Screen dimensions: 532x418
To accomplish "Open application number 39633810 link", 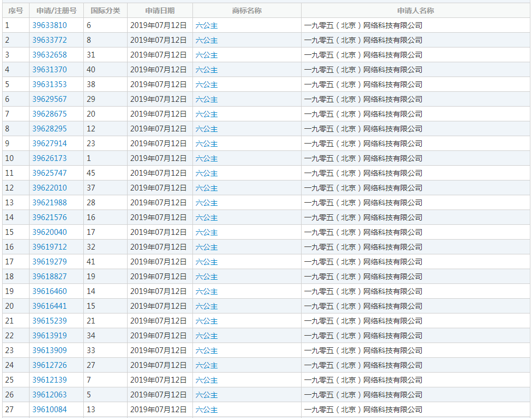I will tap(50, 25).
